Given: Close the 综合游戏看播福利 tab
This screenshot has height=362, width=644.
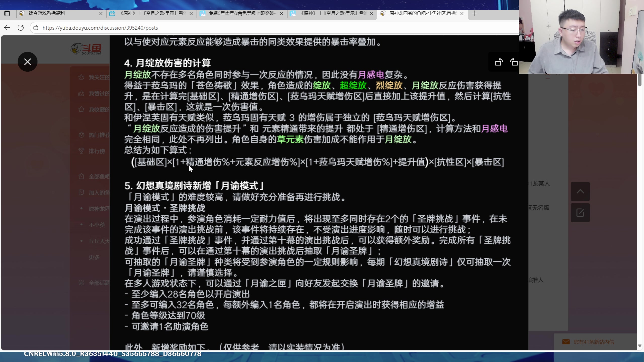Looking at the screenshot, I should click(x=101, y=14).
